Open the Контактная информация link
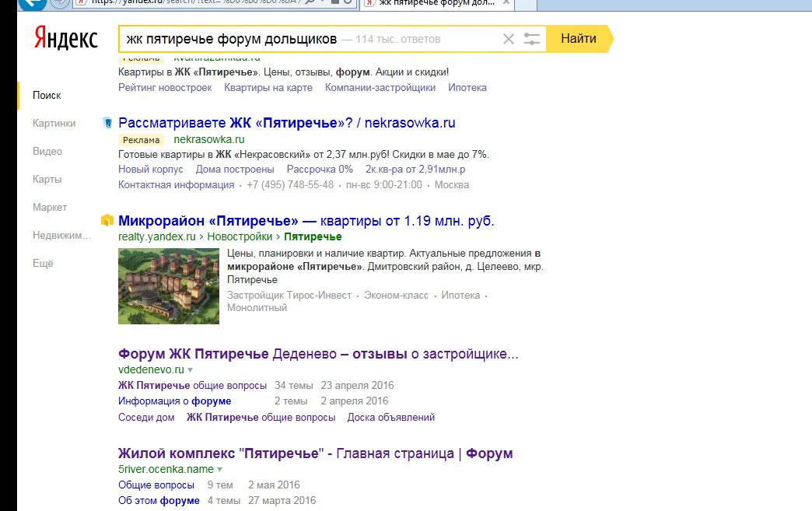This screenshot has height=511, width=812. pyautogui.click(x=176, y=185)
